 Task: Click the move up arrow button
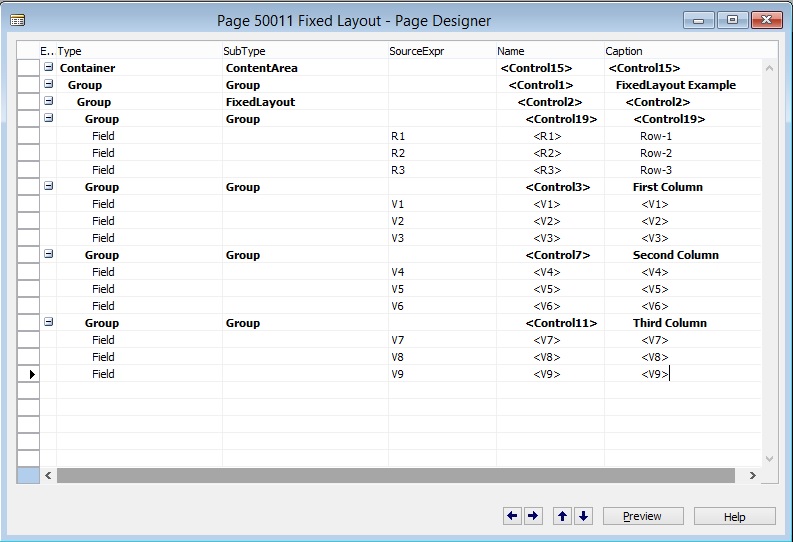562,516
